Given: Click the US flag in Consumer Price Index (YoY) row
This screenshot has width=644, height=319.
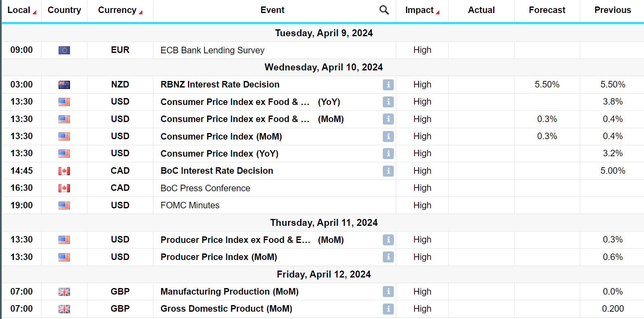Looking at the screenshot, I should (64, 153).
